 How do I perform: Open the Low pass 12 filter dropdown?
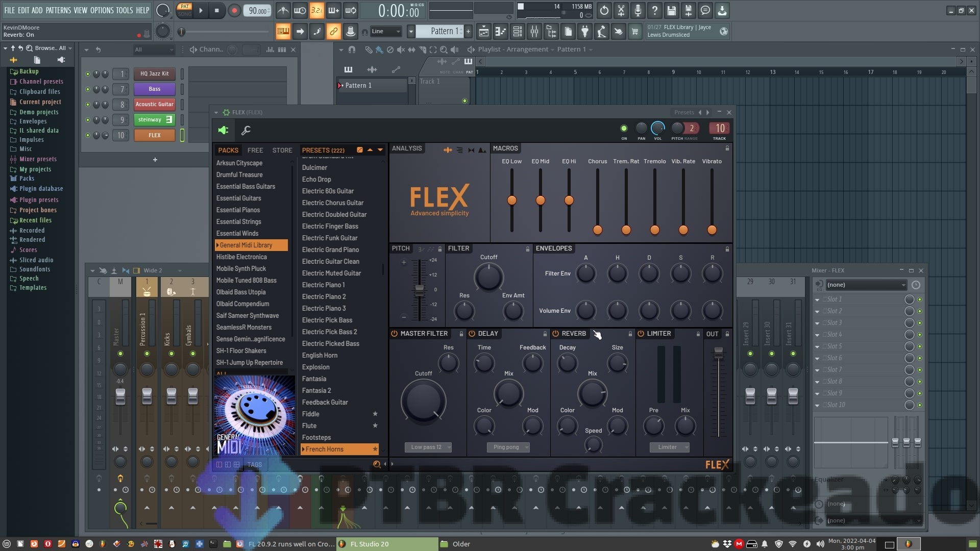[x=428, y=447]
